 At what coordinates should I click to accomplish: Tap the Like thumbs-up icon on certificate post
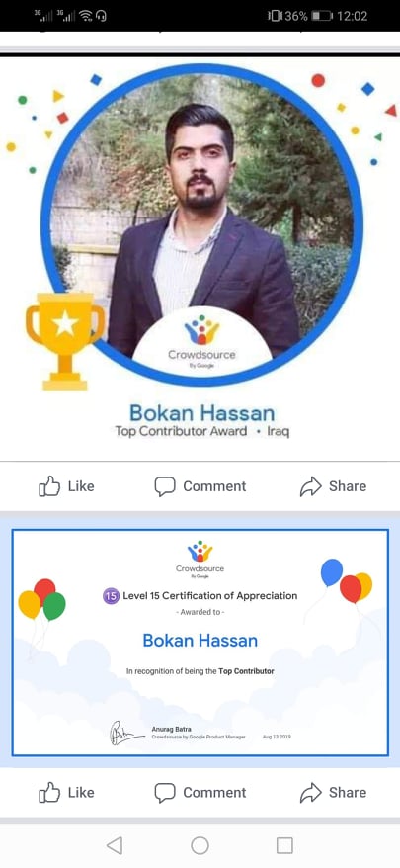[49, 792]
